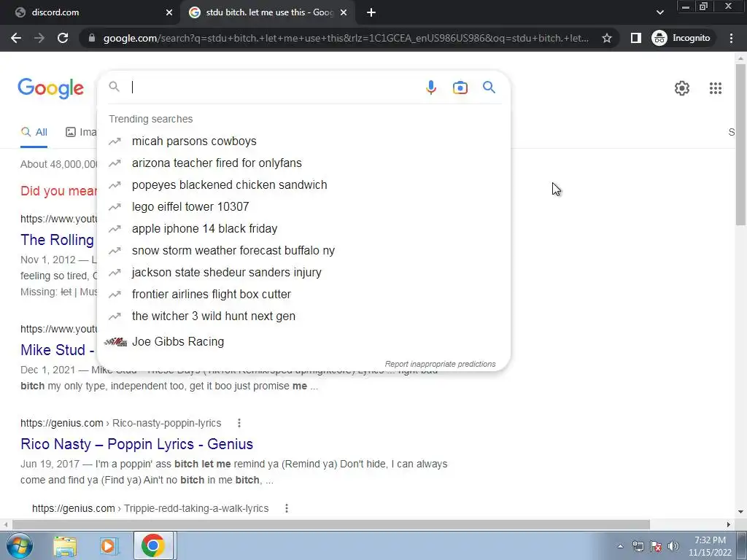Click the blue magnifier search button
This screenshot has width=747, height=560.
tap(489, 87)
